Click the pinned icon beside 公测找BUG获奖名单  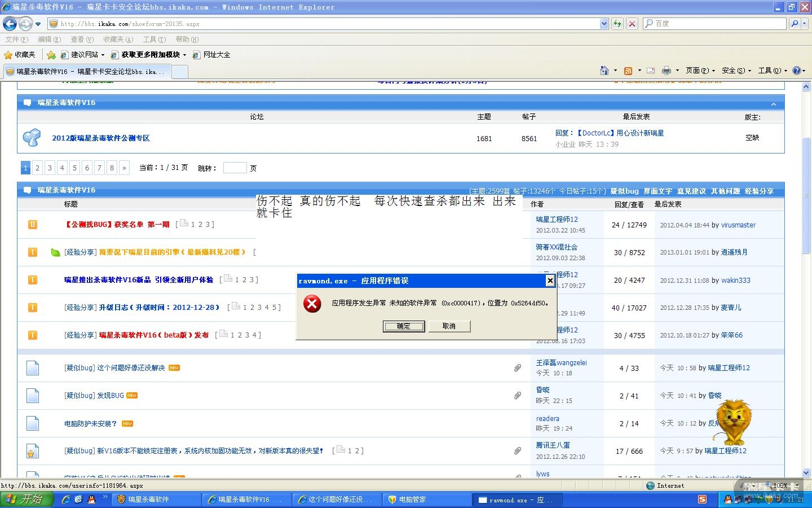click(33, 225)
